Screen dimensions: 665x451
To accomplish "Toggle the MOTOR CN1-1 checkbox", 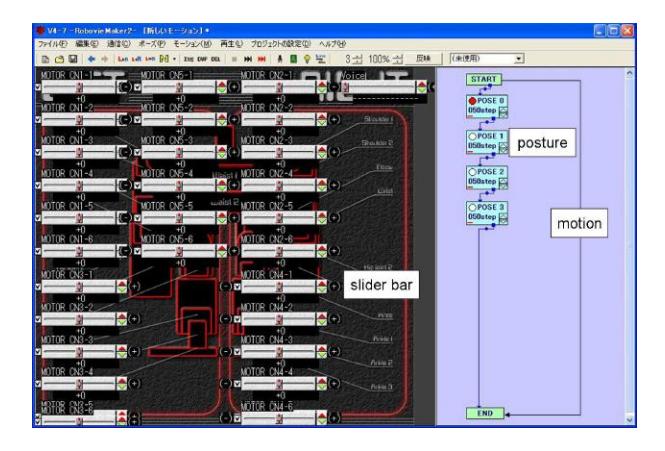I will coord(38,87).
